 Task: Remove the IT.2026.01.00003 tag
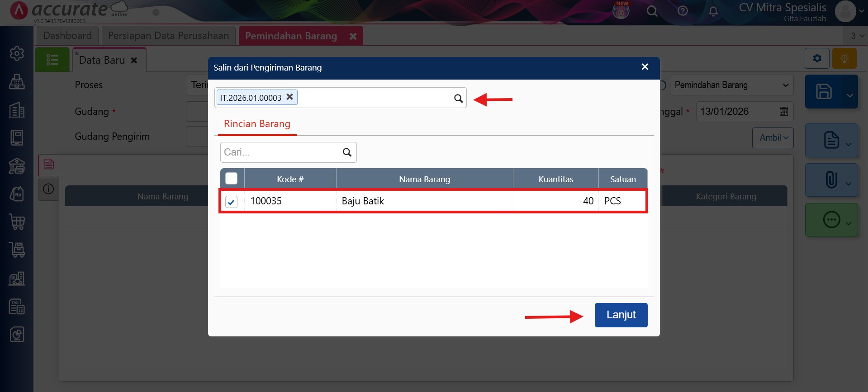[x=290, y=97]
